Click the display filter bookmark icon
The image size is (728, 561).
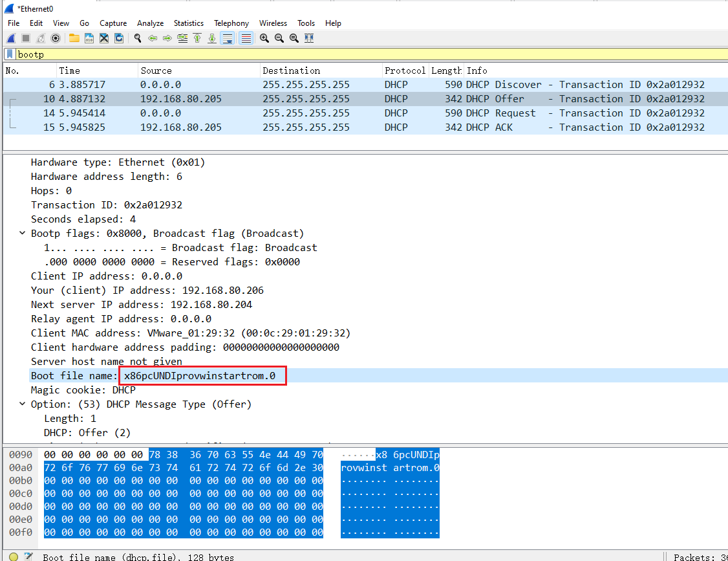click(x=10, y=54)
